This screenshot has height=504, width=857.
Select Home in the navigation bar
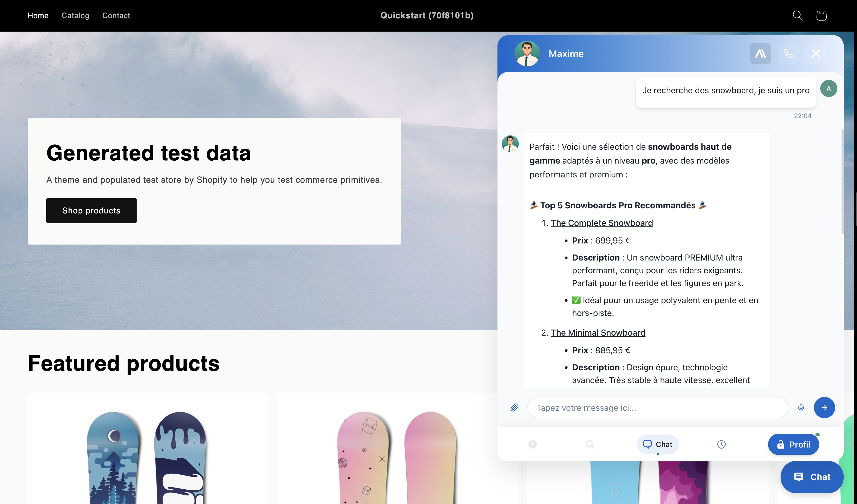(x=38, y=16)
